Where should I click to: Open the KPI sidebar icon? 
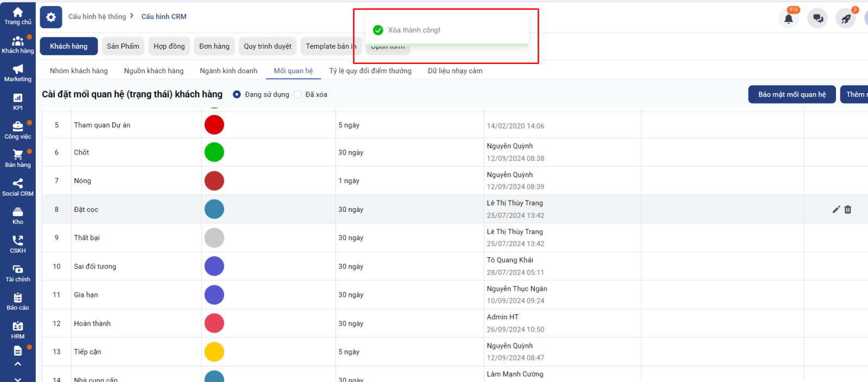(x=17, y=98)
